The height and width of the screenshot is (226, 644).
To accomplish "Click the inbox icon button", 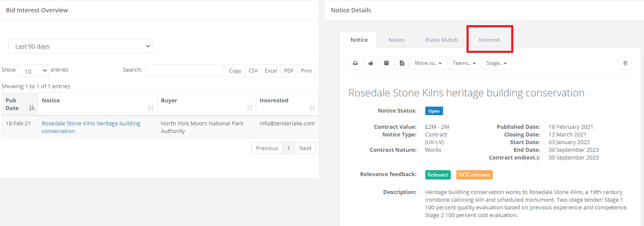I will (355, 63).
